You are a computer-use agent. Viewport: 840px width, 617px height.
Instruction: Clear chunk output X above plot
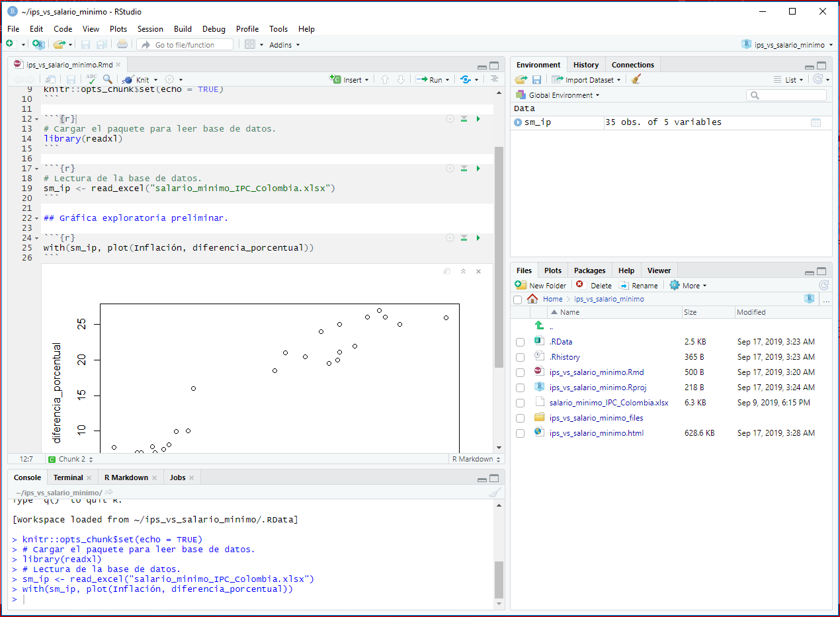(x=479, y=271)
